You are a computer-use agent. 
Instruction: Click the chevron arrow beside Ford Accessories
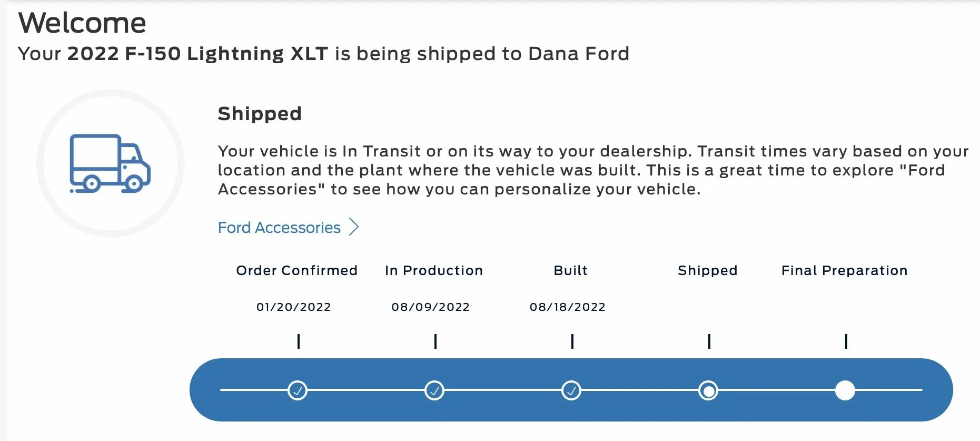pos(354,227)
